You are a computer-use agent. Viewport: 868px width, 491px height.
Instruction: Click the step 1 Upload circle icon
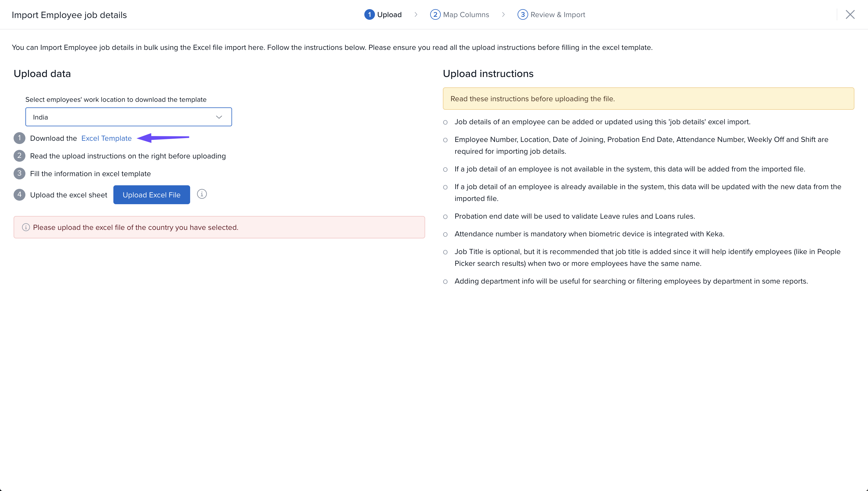(369, 14)
